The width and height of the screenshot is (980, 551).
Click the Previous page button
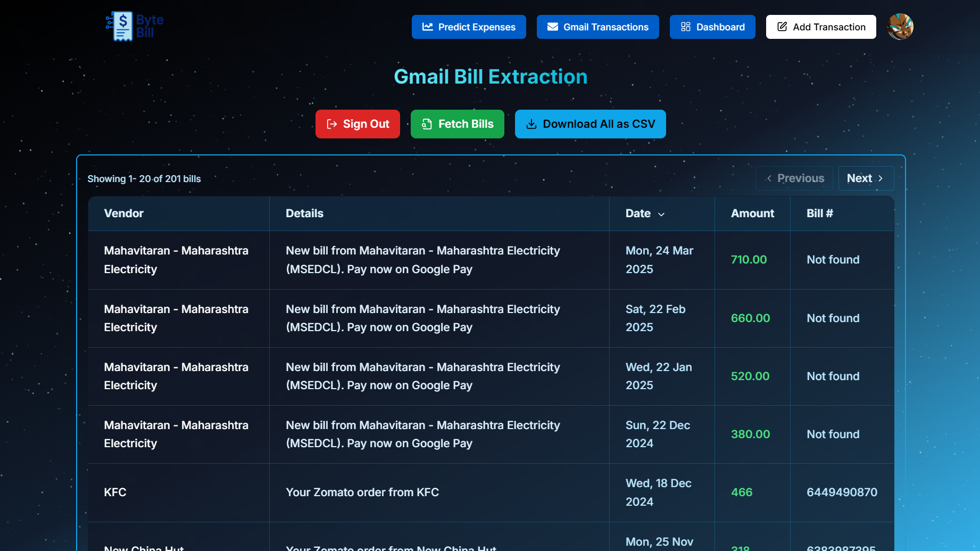794,178
